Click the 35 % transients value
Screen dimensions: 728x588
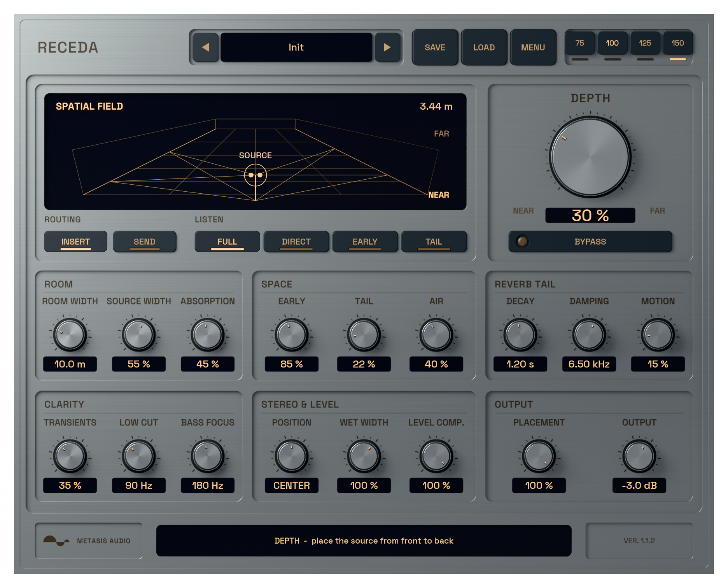click(70, 485)
